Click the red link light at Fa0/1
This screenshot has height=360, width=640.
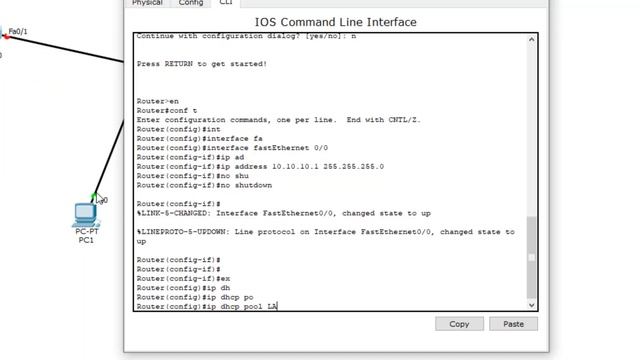pyautogui.click(x=7, y=37)
